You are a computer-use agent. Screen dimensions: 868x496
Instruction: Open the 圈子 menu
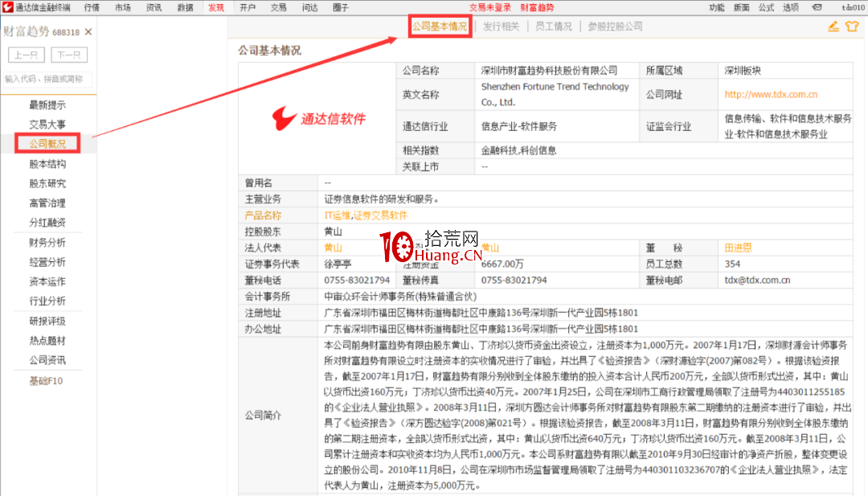tap(341, 7)
